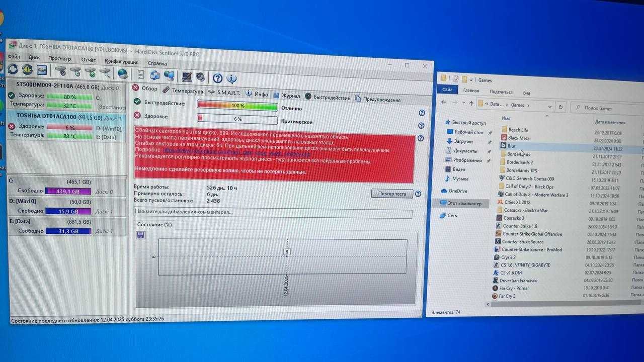This screenshot has height=362, width=644.
Task: Click the yellow warning triangle toolbar icon
Action: tap(27, 69)
